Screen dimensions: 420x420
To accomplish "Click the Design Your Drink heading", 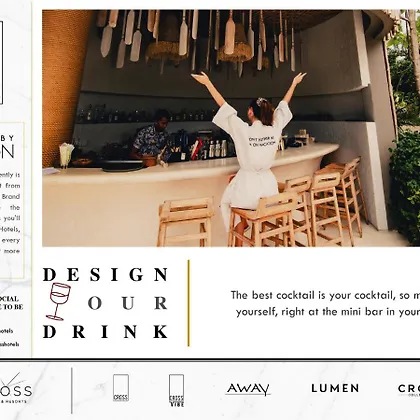I will click(x=105, y=303).
